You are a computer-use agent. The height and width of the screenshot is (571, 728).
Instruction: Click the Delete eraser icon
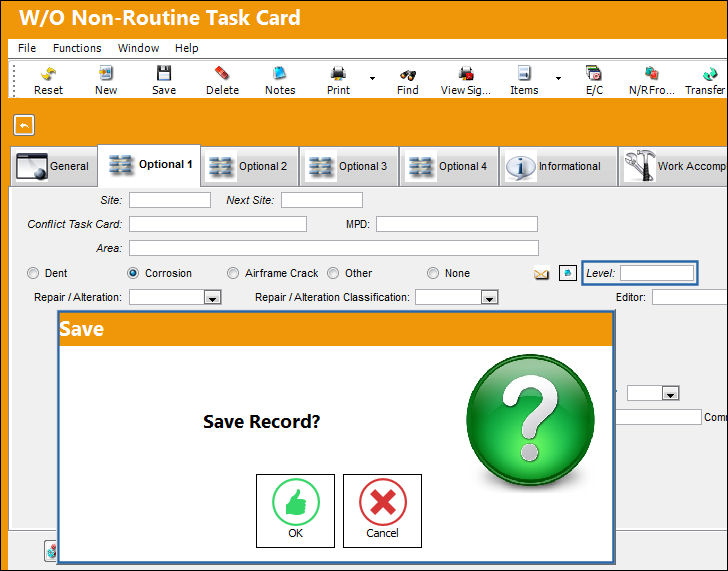[222, 73]
